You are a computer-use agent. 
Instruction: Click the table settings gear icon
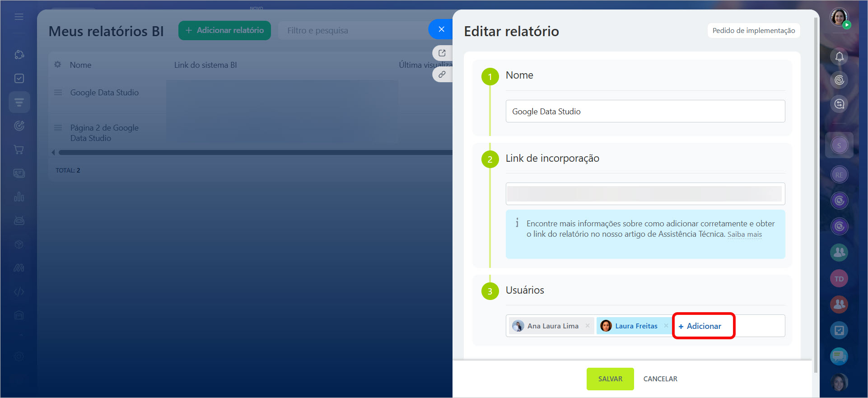[58, 65]
